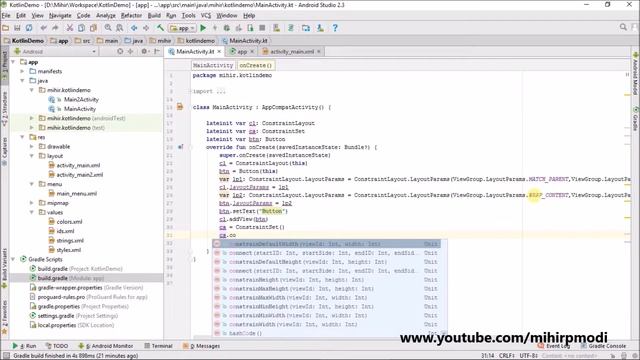This screenshot has width=640, height=360.
Task: Click the Make Project hammer icon
Action: coord(160,28)
